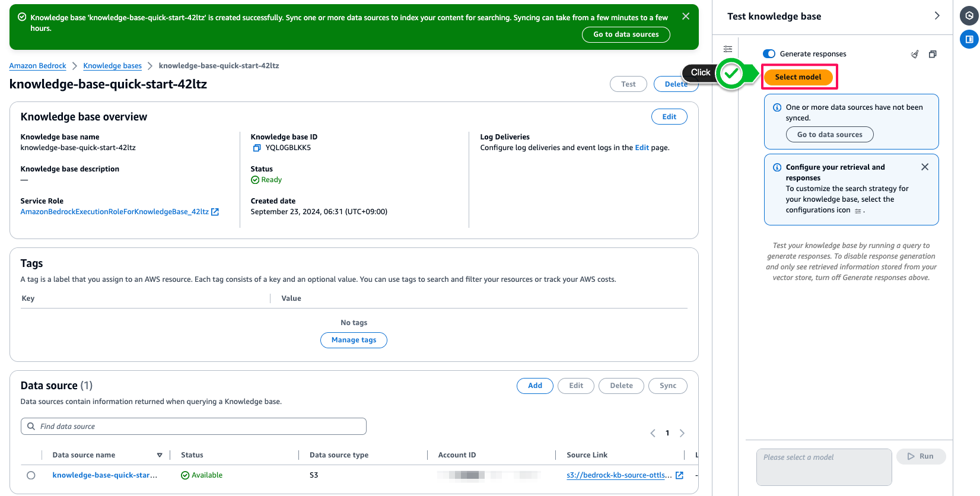Screen dimensions: 980x496
Task: Focus the Find data source search field
Action: click(x=193, y=427)
